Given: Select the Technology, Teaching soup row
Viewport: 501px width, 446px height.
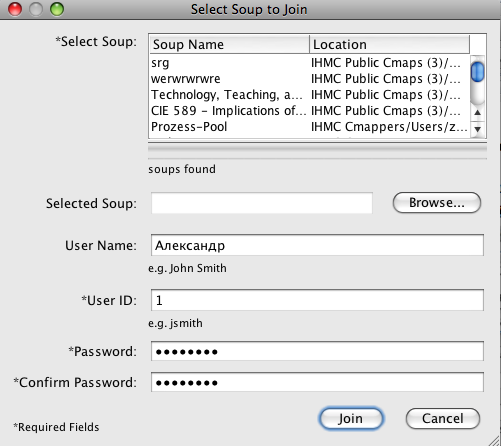Looking at the screenshot, I should point(309,95).
